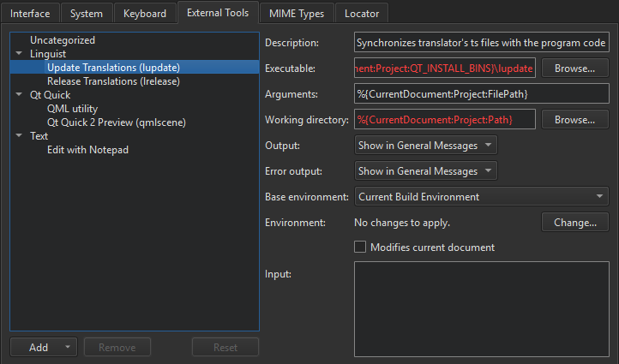Click the Environment Change button

click(x=574, y=223)
